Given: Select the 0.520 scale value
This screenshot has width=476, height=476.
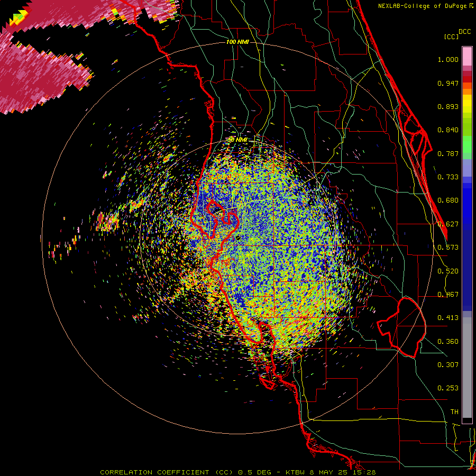Looking at the screenshot, I should (x=448, y=271).
